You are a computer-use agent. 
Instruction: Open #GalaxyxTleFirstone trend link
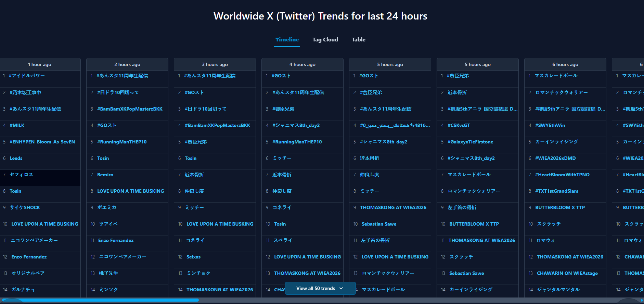tap(470, 142)
